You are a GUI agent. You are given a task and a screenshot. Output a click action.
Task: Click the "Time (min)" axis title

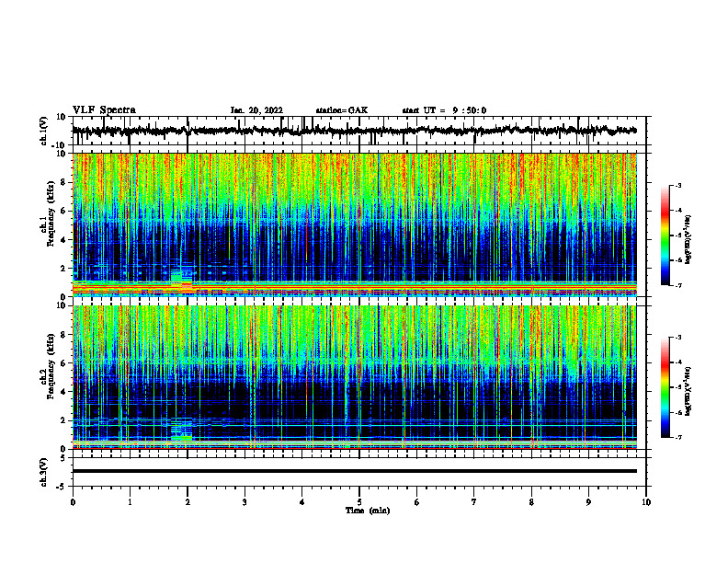pos(368,511)
